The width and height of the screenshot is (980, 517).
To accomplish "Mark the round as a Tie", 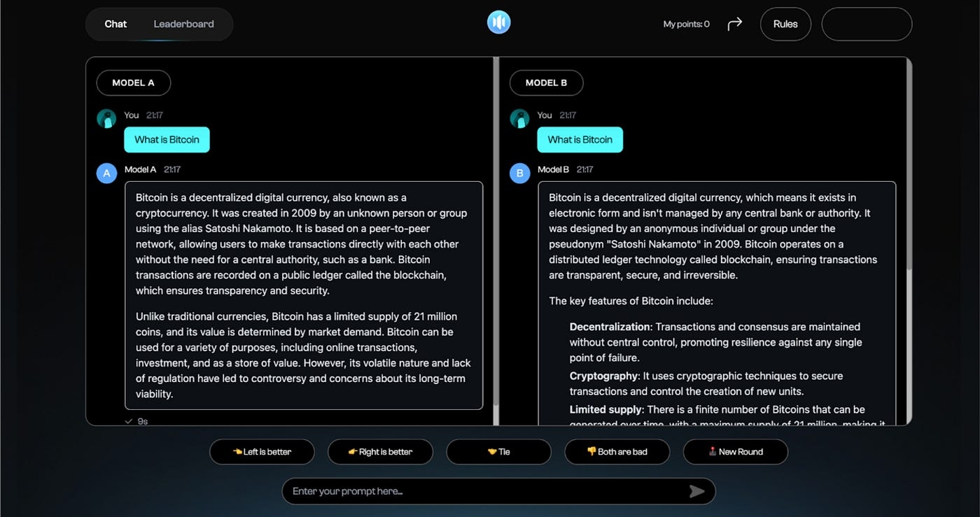I will 498,452.
